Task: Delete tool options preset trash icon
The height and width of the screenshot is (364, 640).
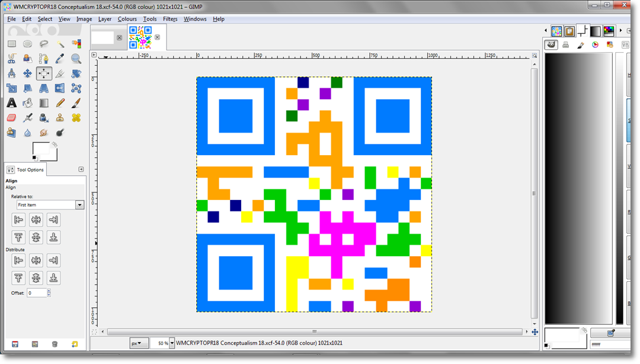Action: tap(55, 344)
